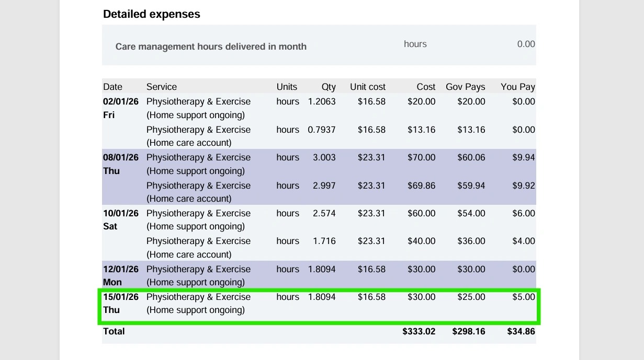The image size is (644, 360).
Task: Click the $5.00 You Pay amount
Action: tap(524, 297)
